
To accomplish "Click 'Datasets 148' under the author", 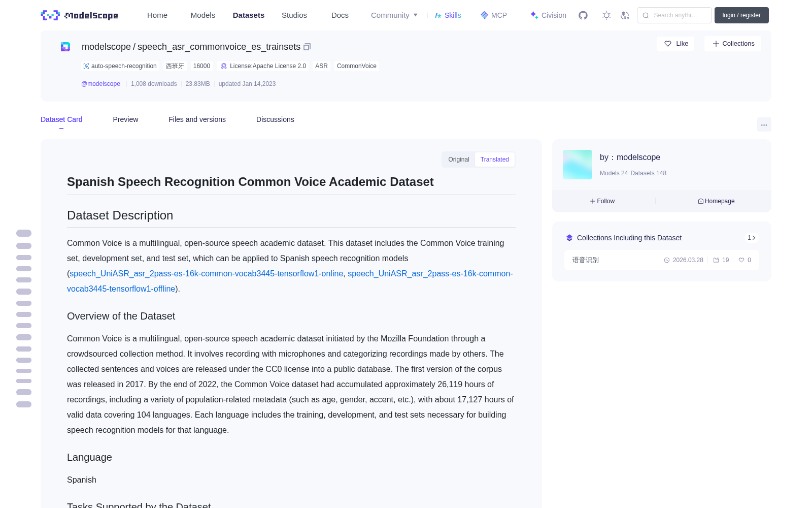I will (649, 173).
